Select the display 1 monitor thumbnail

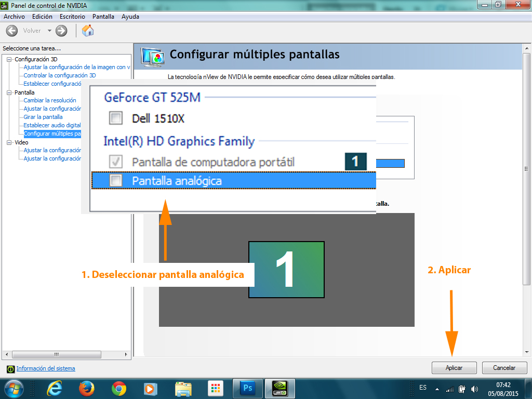pyautogui.click(x=286, y=270)
